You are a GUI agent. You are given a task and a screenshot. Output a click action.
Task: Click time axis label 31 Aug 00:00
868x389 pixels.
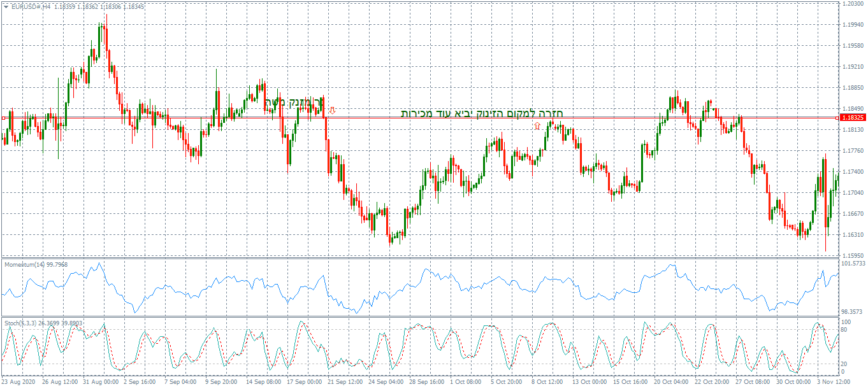[101, 383]
